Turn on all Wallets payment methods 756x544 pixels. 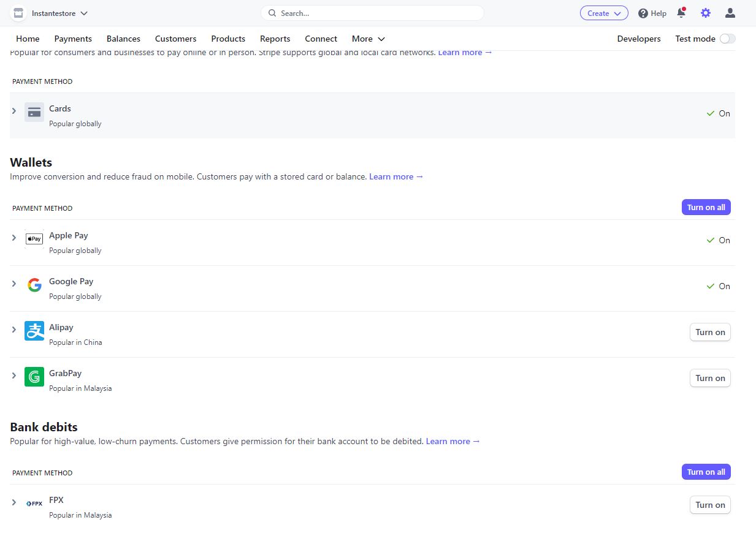click(706, 207)
